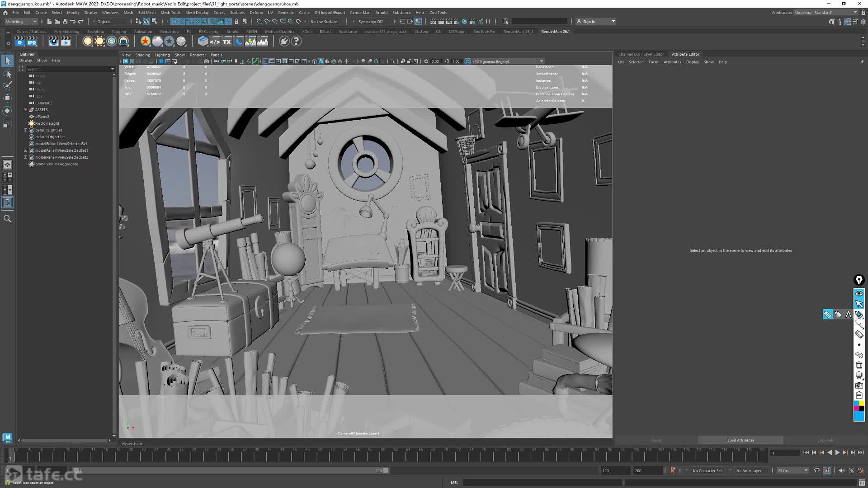Click Play forwards button

point(837,452)
